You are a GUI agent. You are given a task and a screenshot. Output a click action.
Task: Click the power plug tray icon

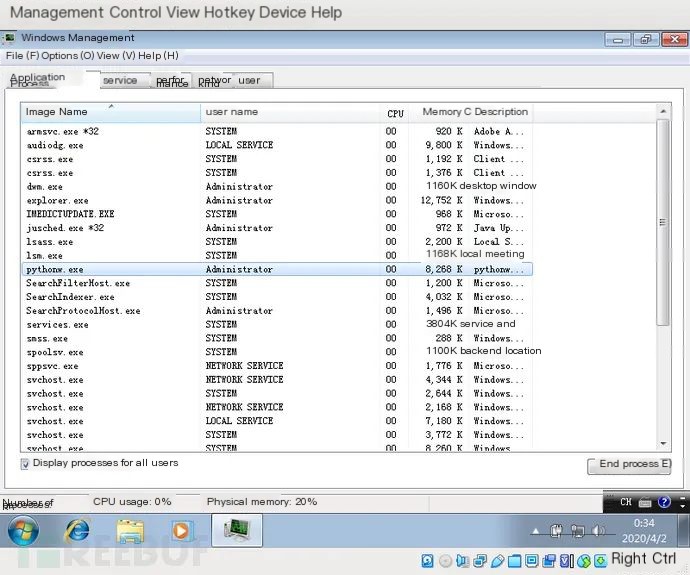(x=556, y=531)
